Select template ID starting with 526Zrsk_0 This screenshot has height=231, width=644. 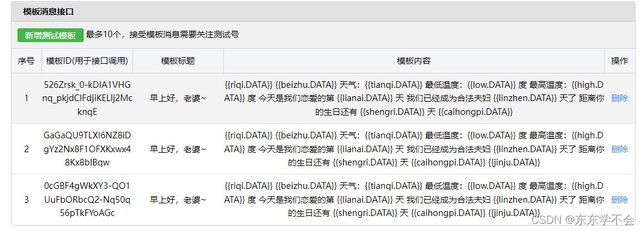coord(87,99)
